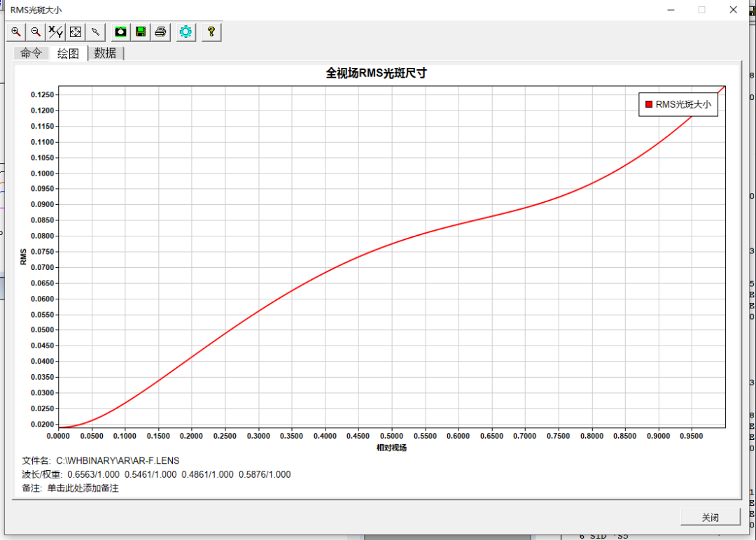
Task: Select the fit-to-window arrows icon
Action: (76, 31)
